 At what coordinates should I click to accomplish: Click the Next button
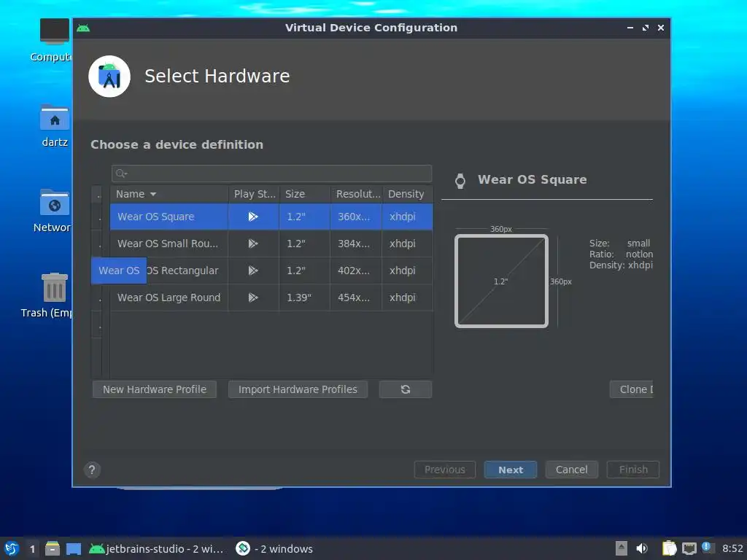coord(511,470)
